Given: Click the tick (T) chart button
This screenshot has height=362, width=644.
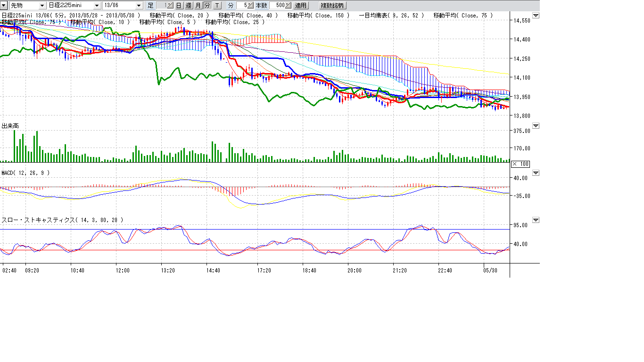Looking at the screenshot, I should 216,6.
